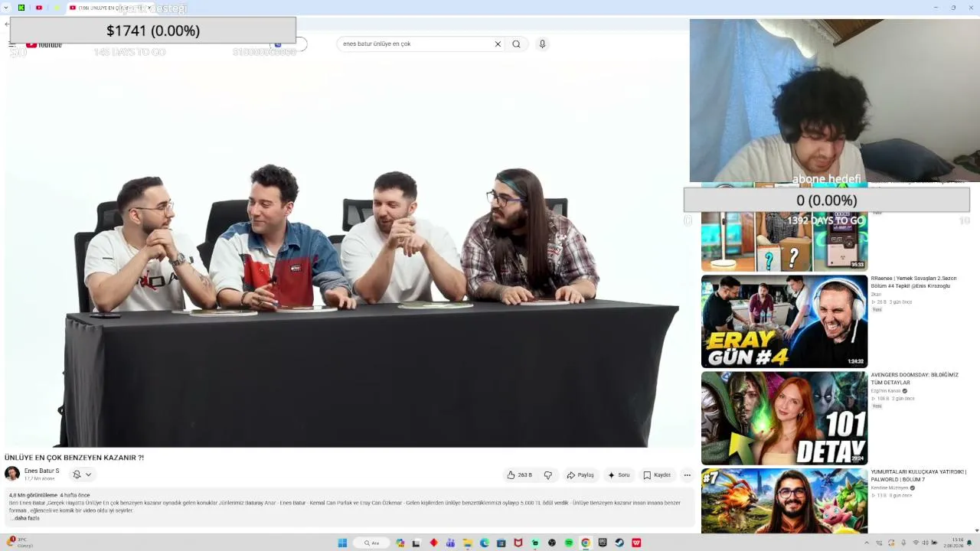Open the Windows Start menu
Image resolution: width=980 pixels, height=551 pixels.
pyautogui.click(x=342, y=543)
